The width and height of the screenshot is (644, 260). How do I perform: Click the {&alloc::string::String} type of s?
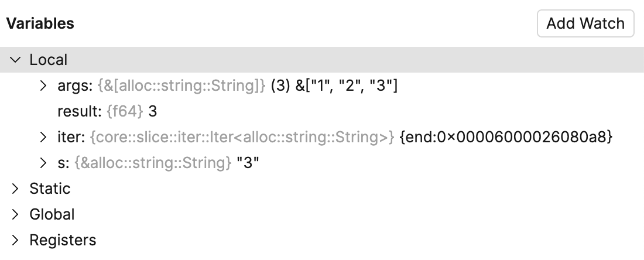(x=153, y=163)
